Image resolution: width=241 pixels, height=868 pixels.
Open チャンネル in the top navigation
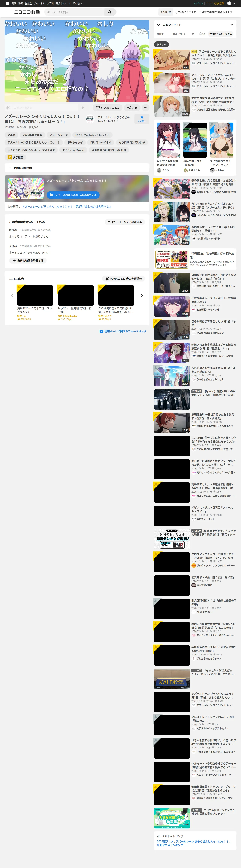[x=39, y=3]
